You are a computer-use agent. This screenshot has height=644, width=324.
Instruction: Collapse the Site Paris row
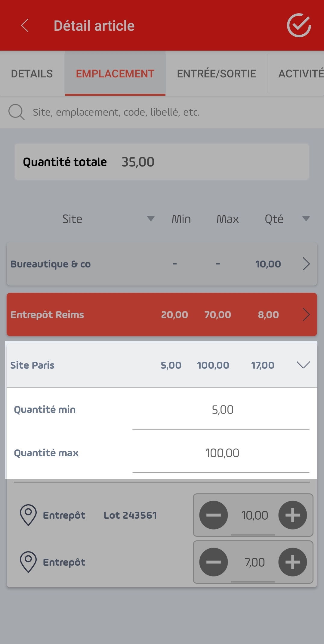click(x=303, y=365)
